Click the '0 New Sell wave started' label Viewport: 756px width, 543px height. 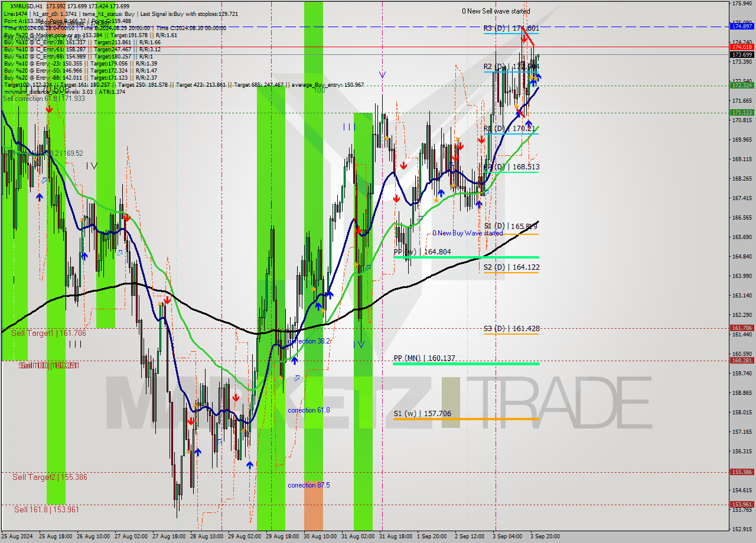(496, 11)
